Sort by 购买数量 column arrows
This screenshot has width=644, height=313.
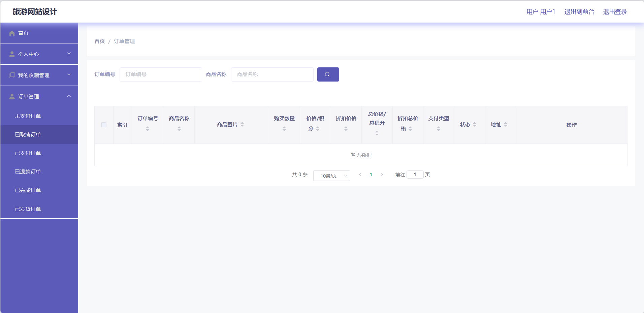(284, 129)
